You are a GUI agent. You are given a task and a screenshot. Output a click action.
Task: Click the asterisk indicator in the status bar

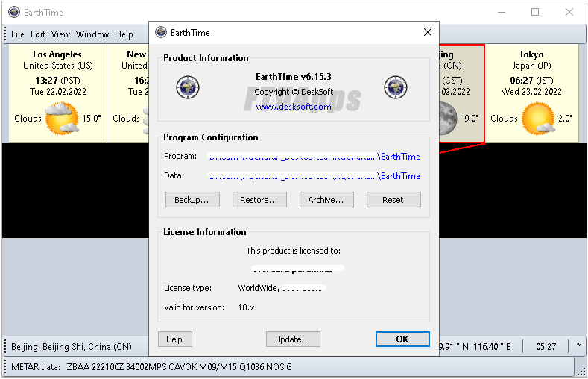tap(578, 346)
